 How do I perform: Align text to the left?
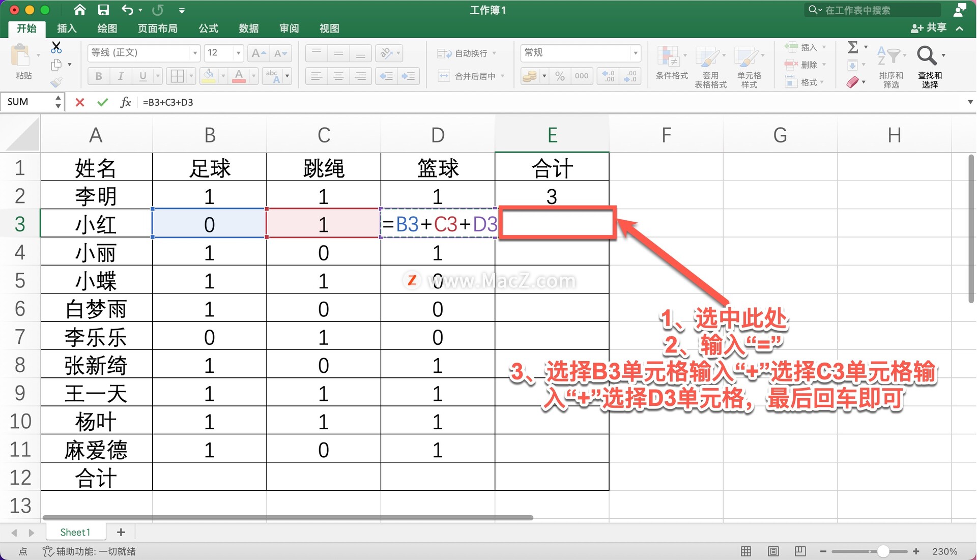click(x=317, y=76)
